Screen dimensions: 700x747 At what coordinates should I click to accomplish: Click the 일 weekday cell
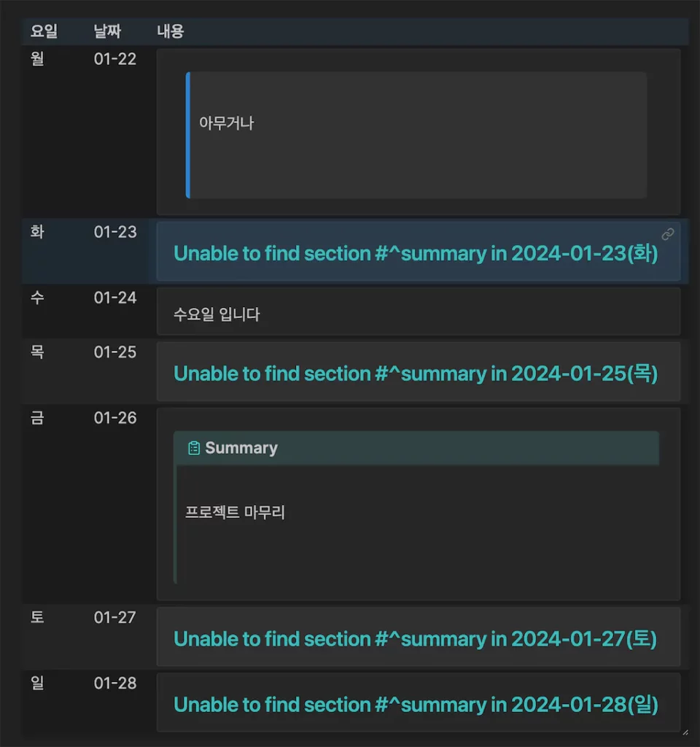point(37,684)
